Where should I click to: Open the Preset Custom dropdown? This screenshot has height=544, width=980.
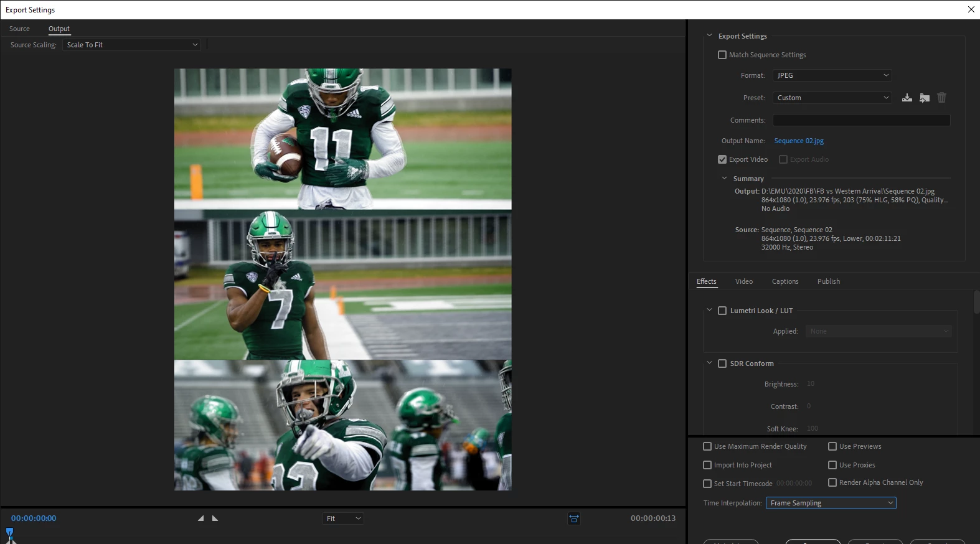click(832, 98)
